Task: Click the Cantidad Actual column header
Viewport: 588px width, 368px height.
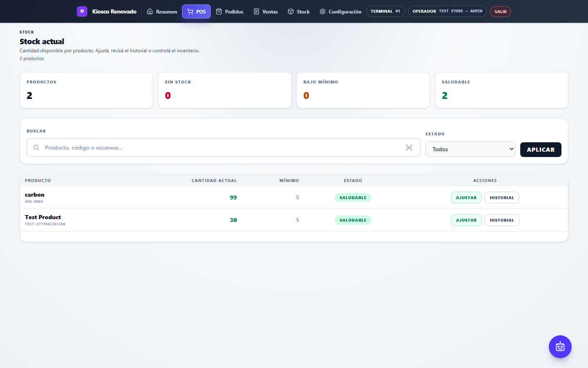Action: coord(214,180)
